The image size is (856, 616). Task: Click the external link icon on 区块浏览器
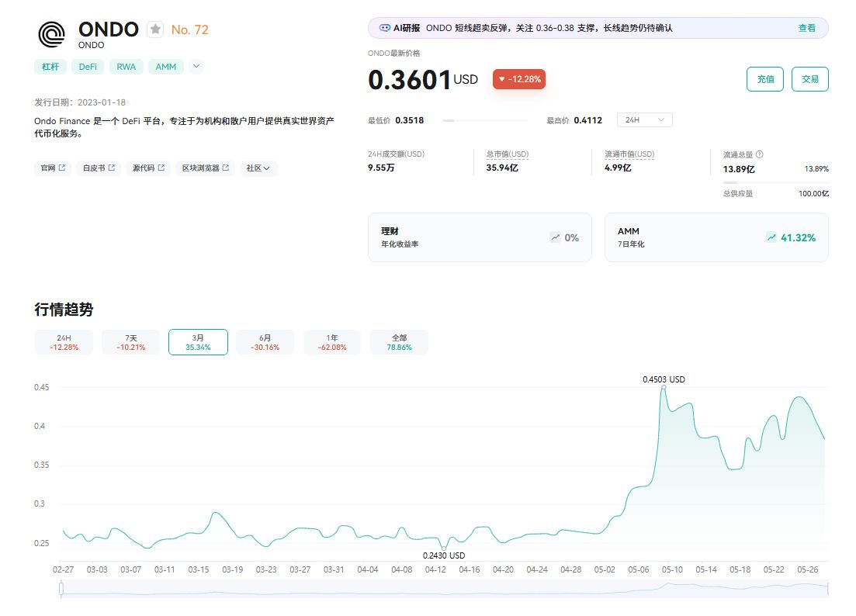coord(226,168)
